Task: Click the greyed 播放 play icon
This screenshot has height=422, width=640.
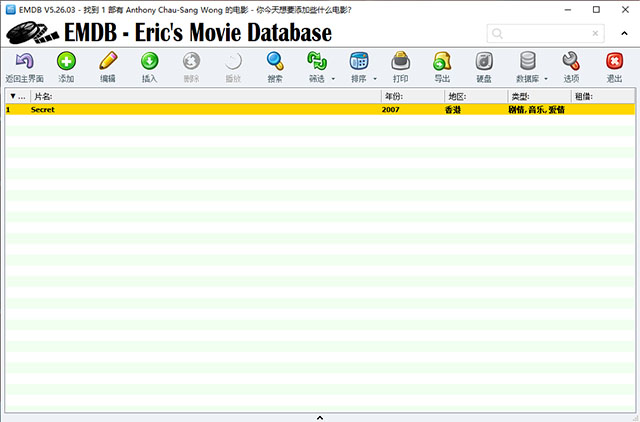Action: [x=233, y=61]
